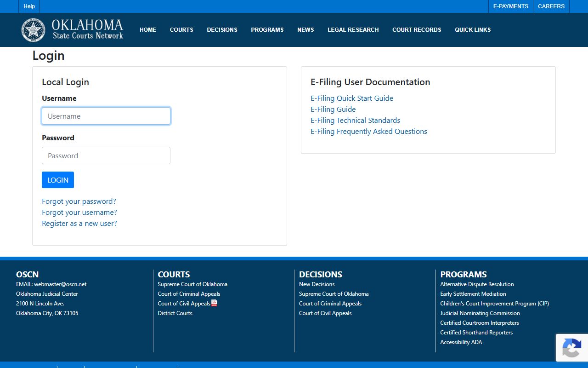Click the Oklahoma City, OK 73105 text

(47, 313)
